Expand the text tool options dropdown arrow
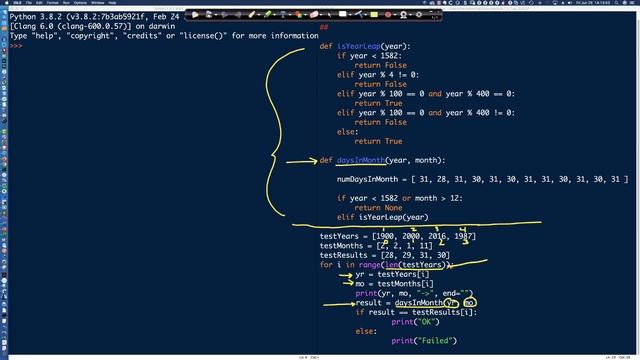Viewport: 640px width, 360px height. (290, 15)
